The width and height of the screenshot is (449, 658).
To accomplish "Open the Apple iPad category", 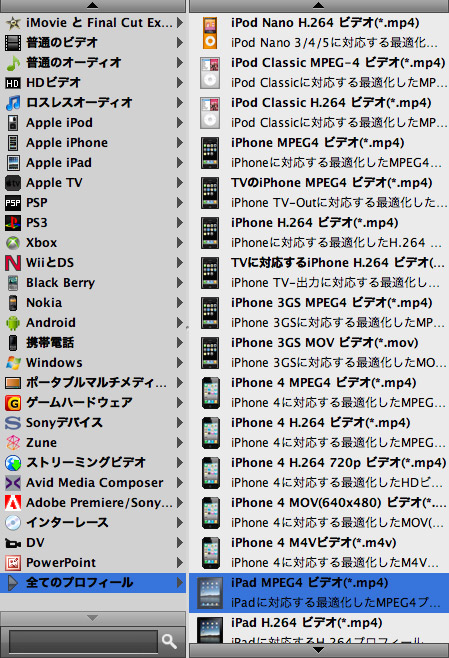I will coord(93,163).
